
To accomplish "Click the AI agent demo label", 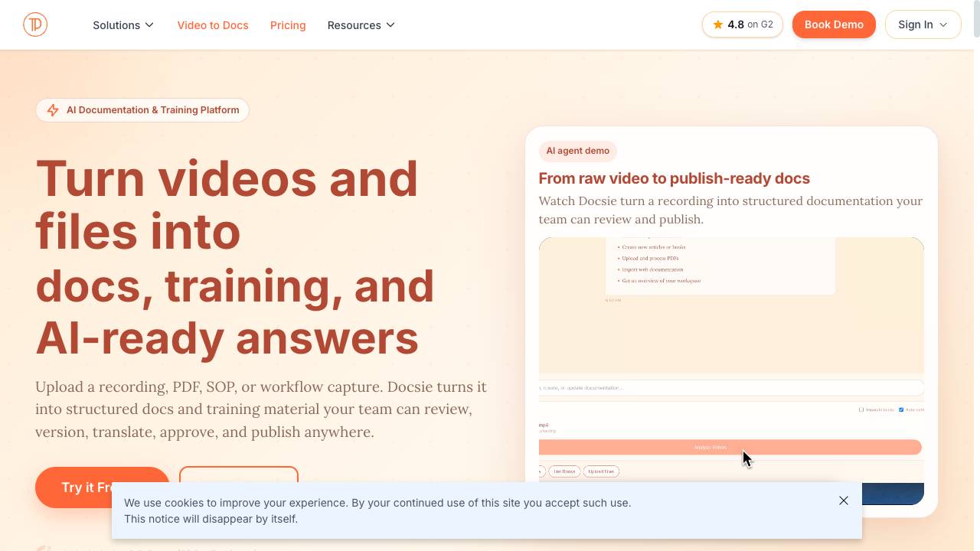I will 578,151.
